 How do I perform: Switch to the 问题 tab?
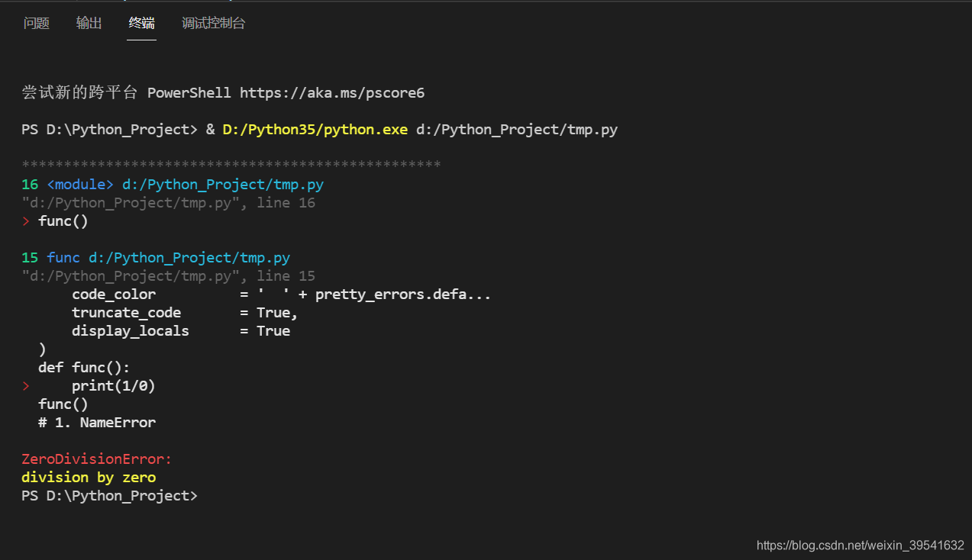click(37, 24)
